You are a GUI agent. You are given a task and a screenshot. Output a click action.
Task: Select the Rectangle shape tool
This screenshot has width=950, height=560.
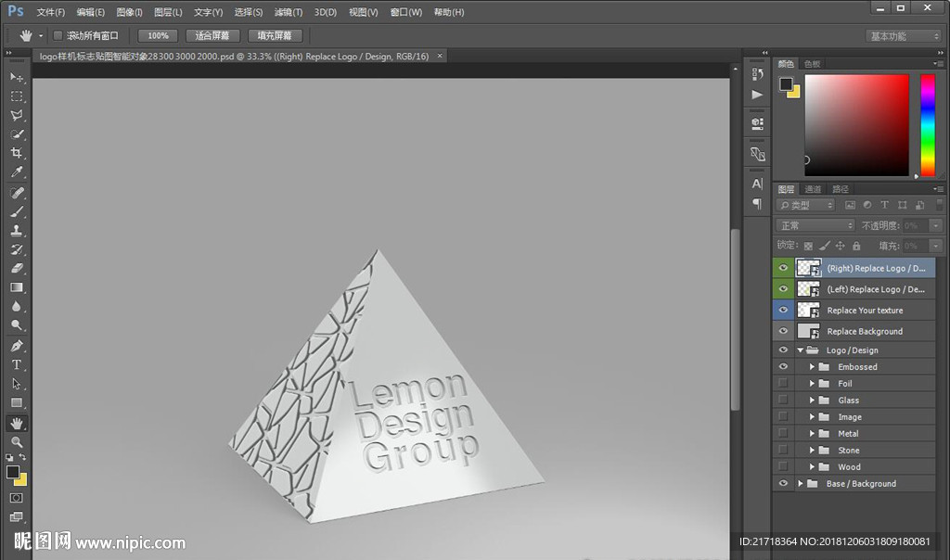point(17,402)
